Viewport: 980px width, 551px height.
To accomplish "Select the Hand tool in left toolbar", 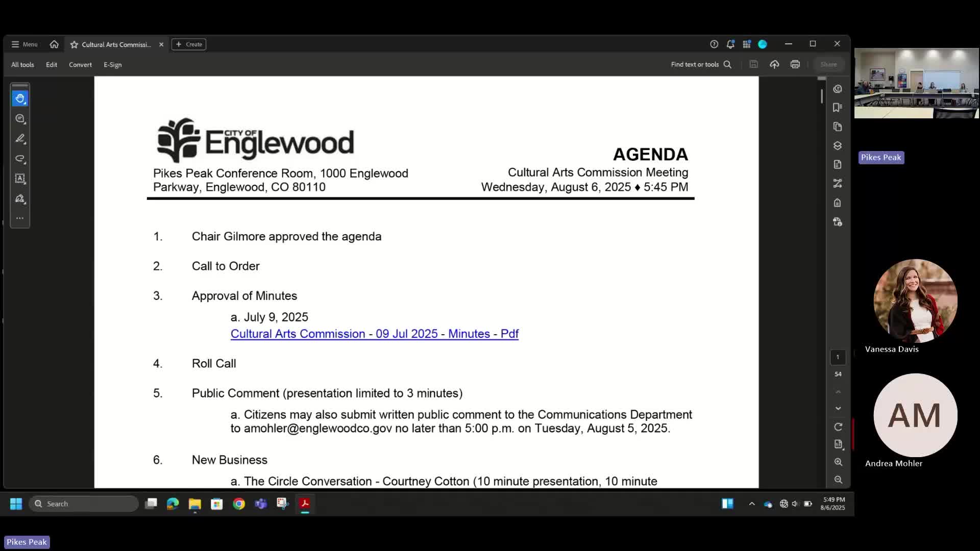I will click(20, 98).
